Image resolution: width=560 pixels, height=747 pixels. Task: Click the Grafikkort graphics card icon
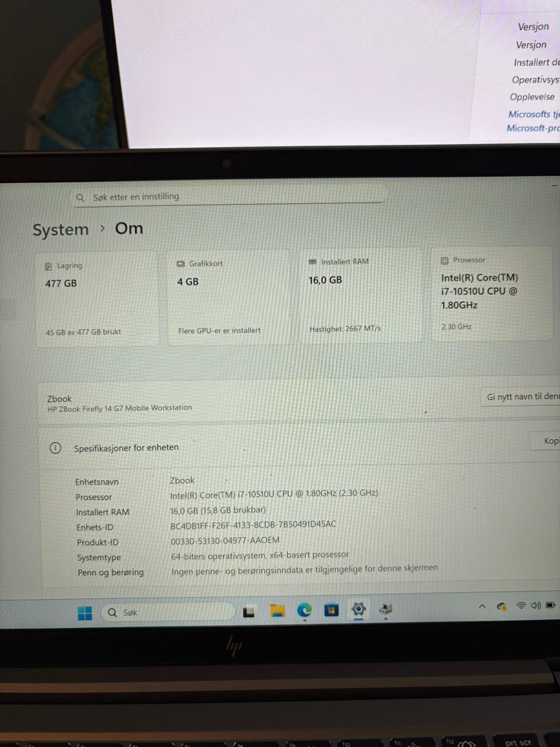tap(180, 264)
